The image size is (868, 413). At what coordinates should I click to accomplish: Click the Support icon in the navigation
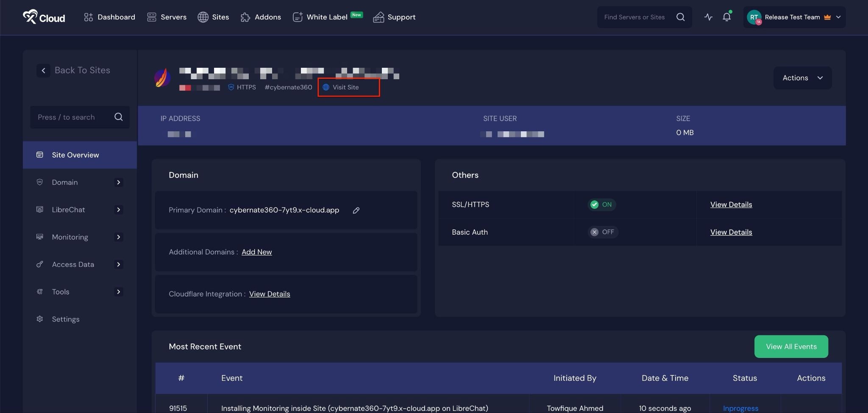378,17
